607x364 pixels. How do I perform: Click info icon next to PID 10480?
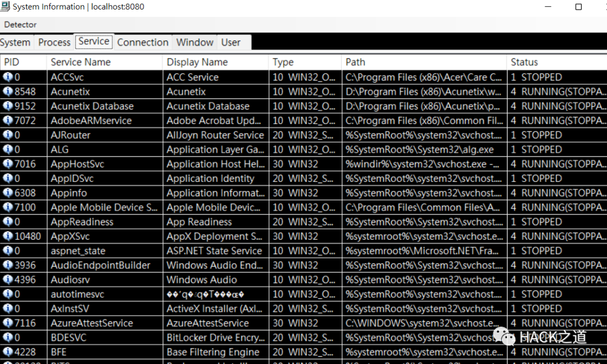coord(8,236)
